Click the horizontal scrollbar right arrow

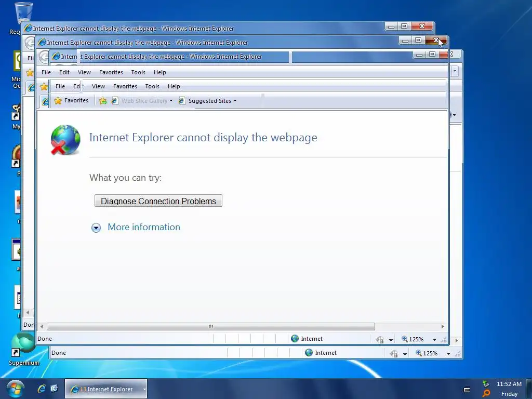443,326
